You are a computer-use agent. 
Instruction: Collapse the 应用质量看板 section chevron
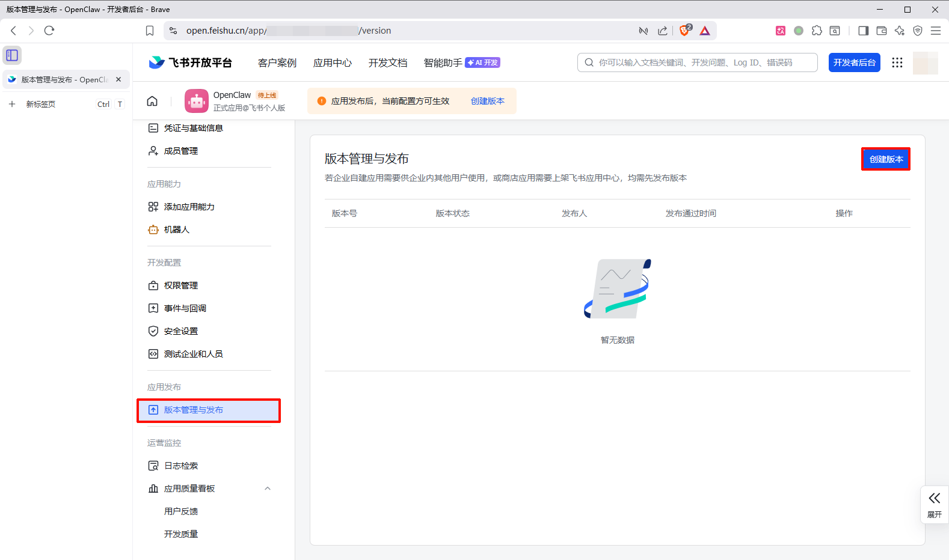tap(268, 488)
